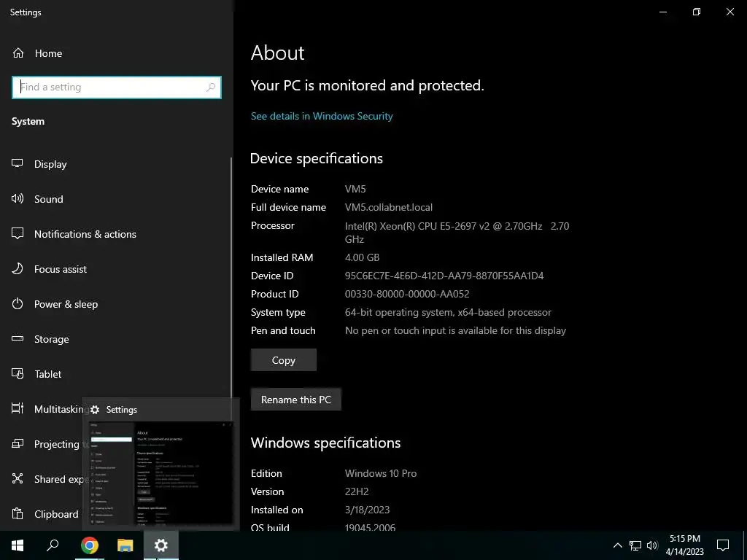Click the Settings preview thumbnail

(x=161, y=474)
